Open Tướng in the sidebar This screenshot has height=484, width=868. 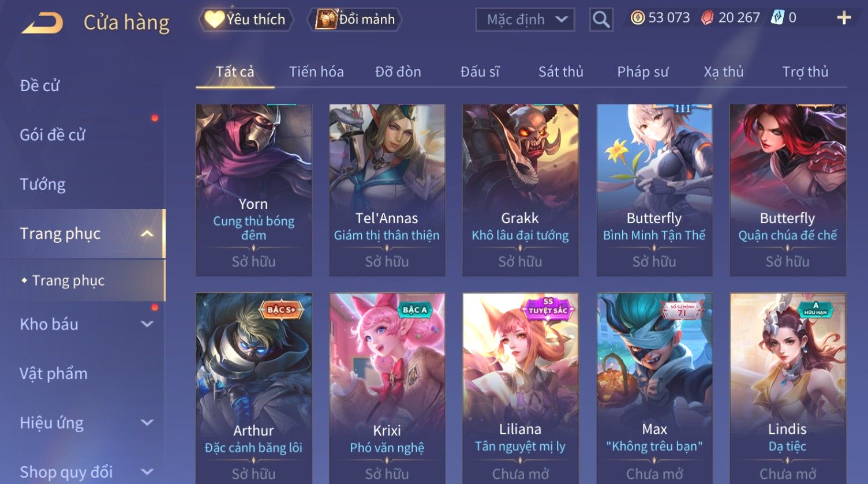(43, 185)
